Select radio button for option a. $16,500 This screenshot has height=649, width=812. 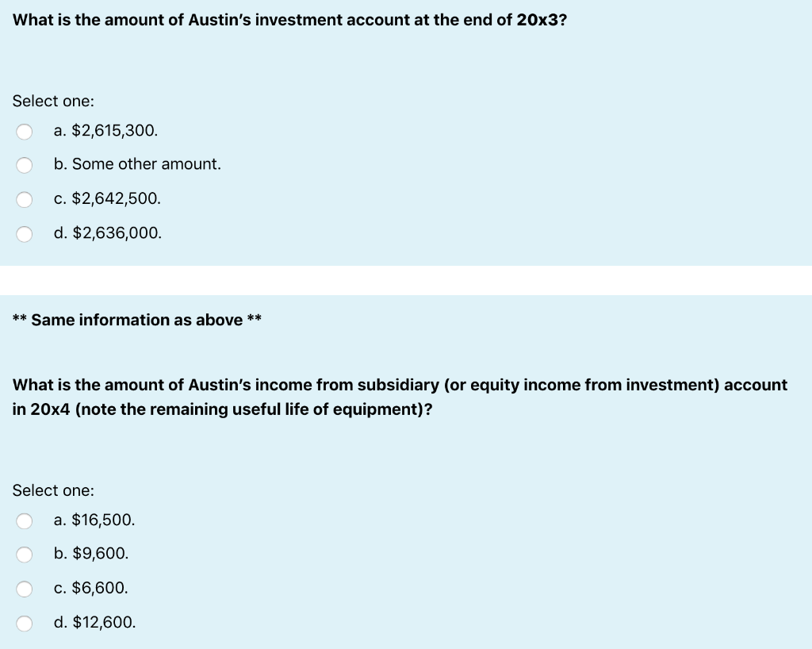(24, 520)
